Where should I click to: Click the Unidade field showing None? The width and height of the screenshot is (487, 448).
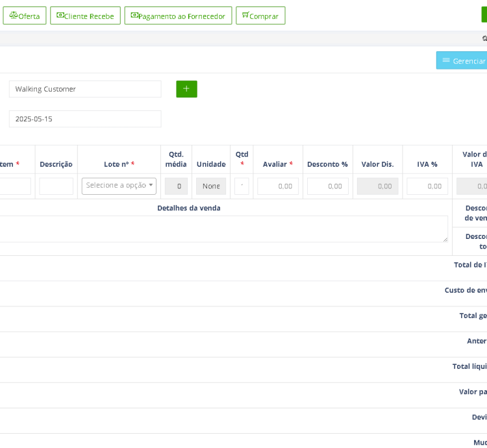coord(211,186)
